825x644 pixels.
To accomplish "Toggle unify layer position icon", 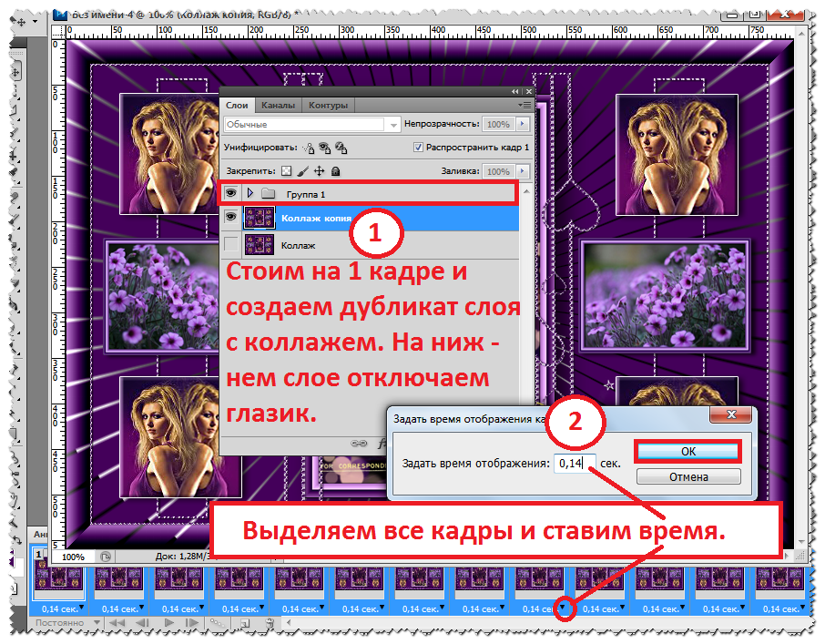I will (309, 148).
